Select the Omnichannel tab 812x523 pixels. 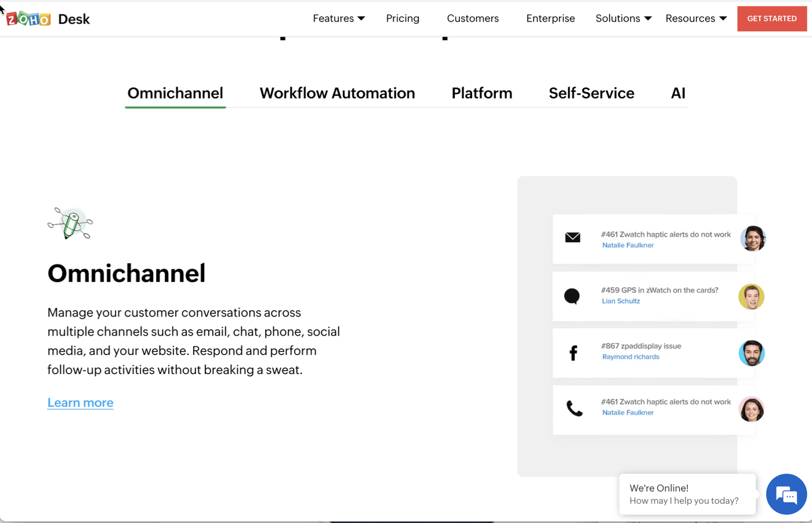175,93
